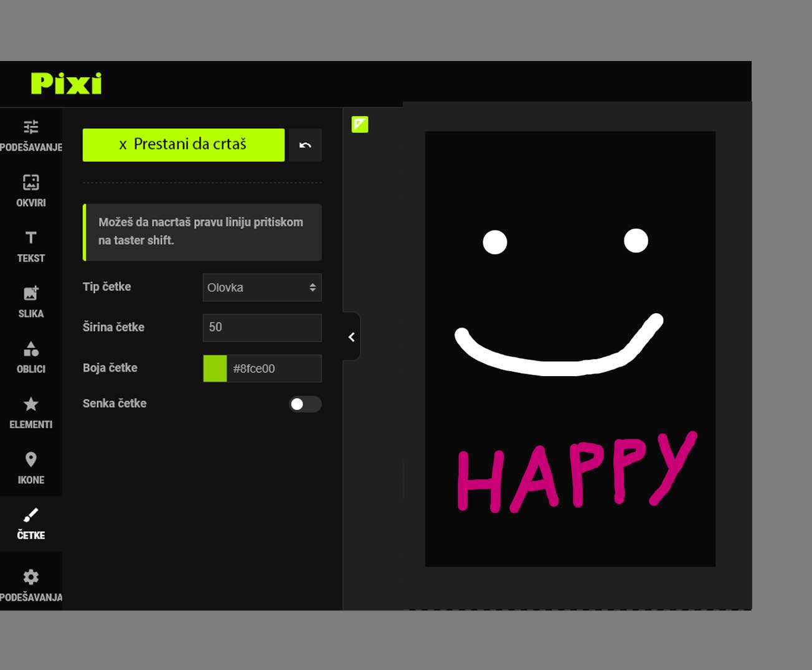
Task: Click the Širina četke input field
Action: (x=262, y=328)
